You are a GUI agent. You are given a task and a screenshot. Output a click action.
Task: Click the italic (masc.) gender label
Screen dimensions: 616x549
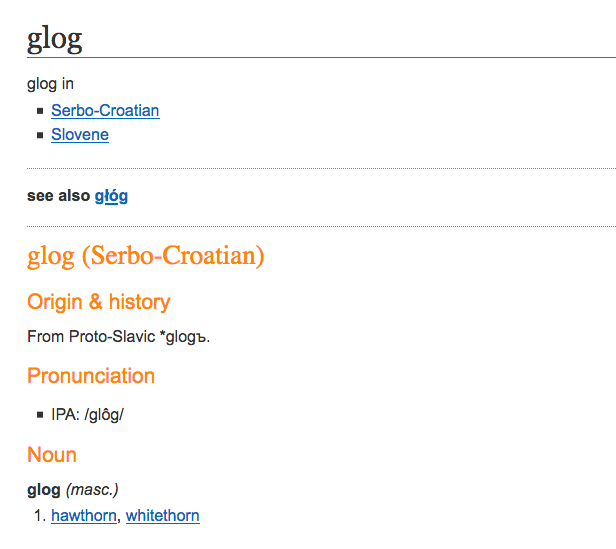(x=92, y=490)
